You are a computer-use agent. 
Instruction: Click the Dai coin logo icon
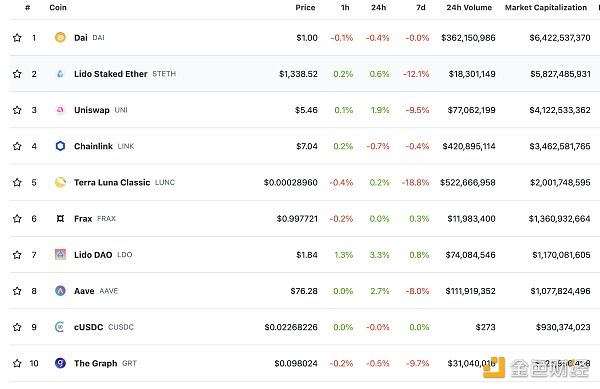coord(60,37)
